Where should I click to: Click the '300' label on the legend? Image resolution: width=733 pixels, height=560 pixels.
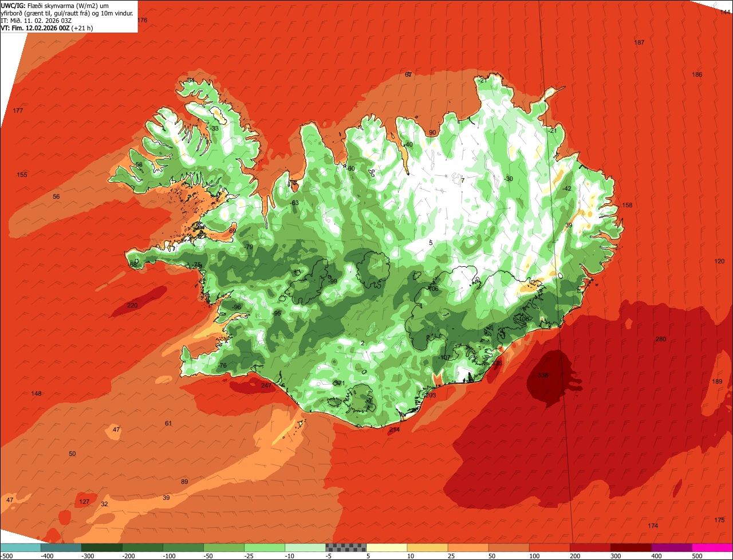(x=616, y=555)
